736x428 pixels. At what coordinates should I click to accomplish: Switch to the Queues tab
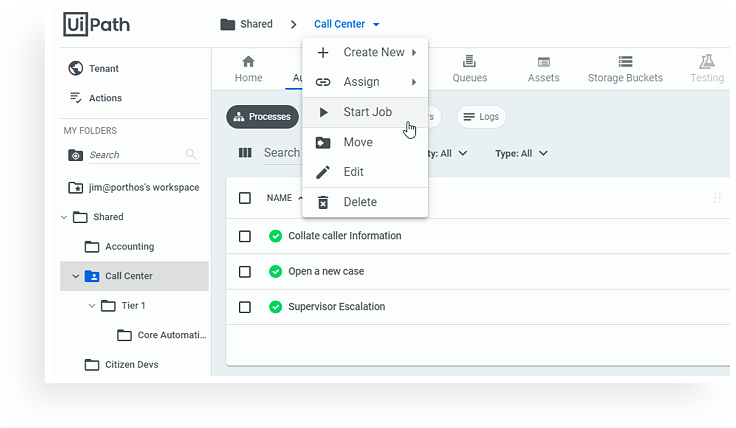[x=469, y=69]
